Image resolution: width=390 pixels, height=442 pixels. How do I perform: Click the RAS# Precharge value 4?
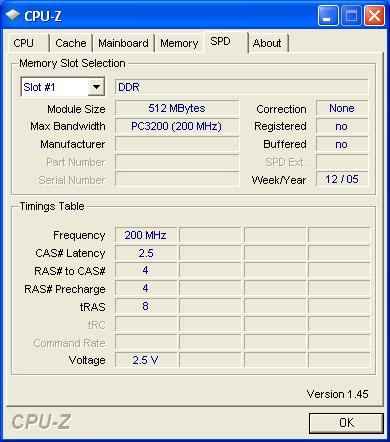(146, 288)
